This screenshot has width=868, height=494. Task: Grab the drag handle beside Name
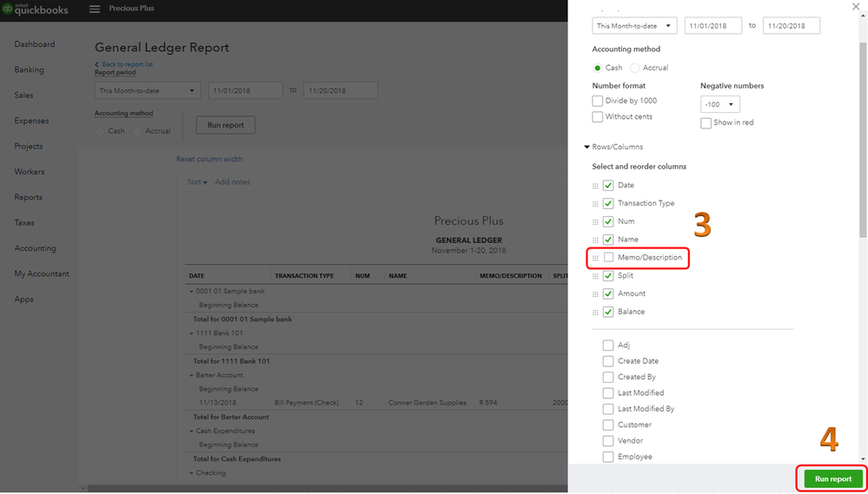[596, 240]
